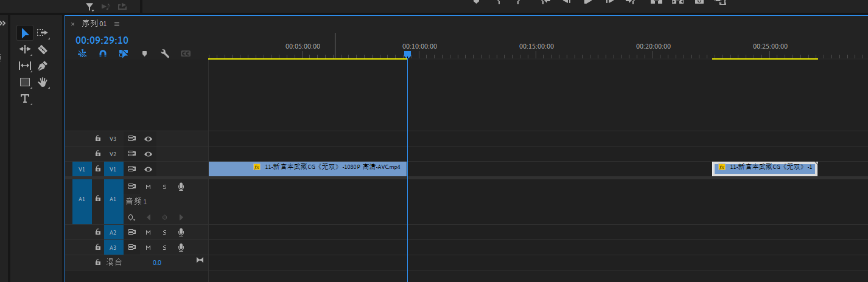Click the 00:09:29:10 playhead timecode
The height and width of the screenshot is (282, 868).
[x=102, y=40]
